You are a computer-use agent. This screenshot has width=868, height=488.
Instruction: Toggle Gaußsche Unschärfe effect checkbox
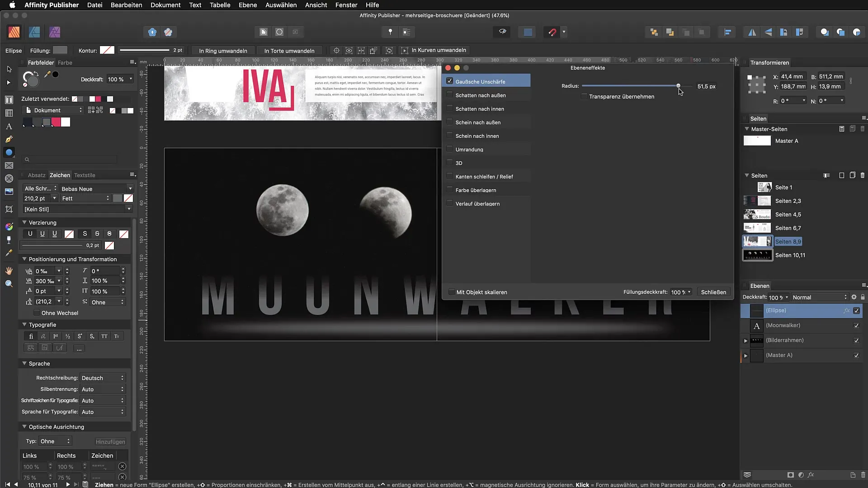click(449, 81)
